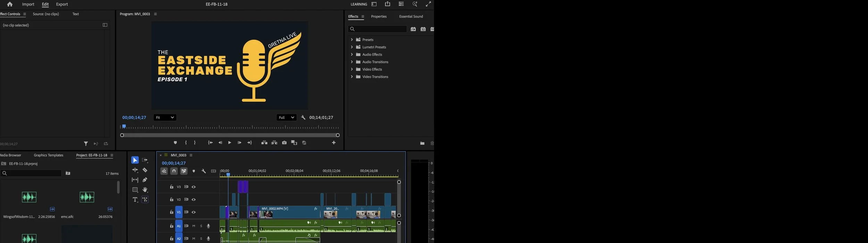868x243 pixels.
Task: Click Mark Out bracket in Program monitor
Action: [195, 143]
